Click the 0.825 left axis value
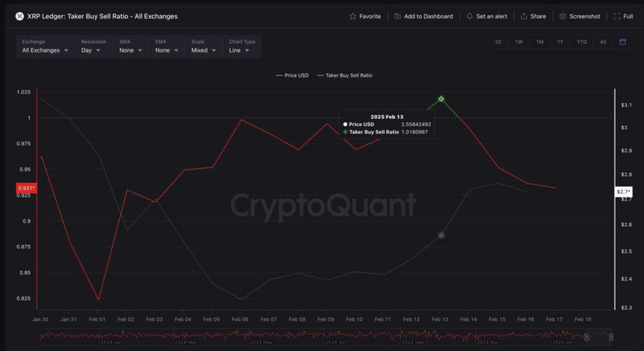Viewport: 644px width, 351px height. click(x=23, y=298)
